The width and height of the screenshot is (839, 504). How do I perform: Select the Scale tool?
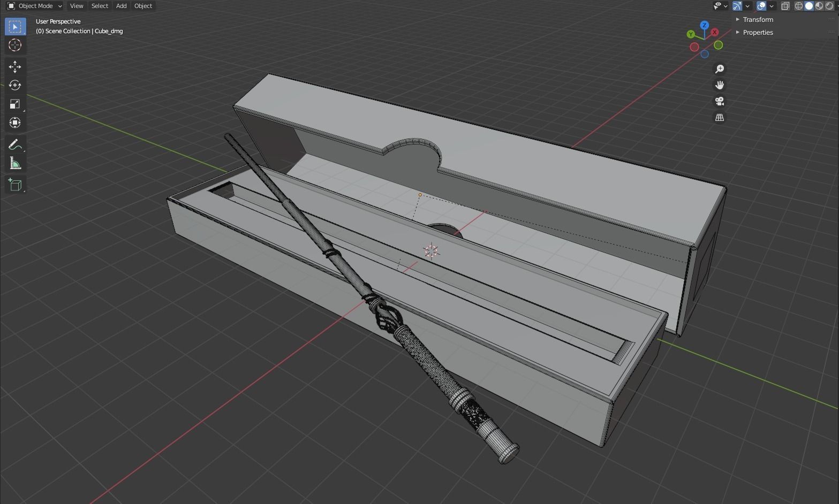pyautogui.click(x=15, y=103)
